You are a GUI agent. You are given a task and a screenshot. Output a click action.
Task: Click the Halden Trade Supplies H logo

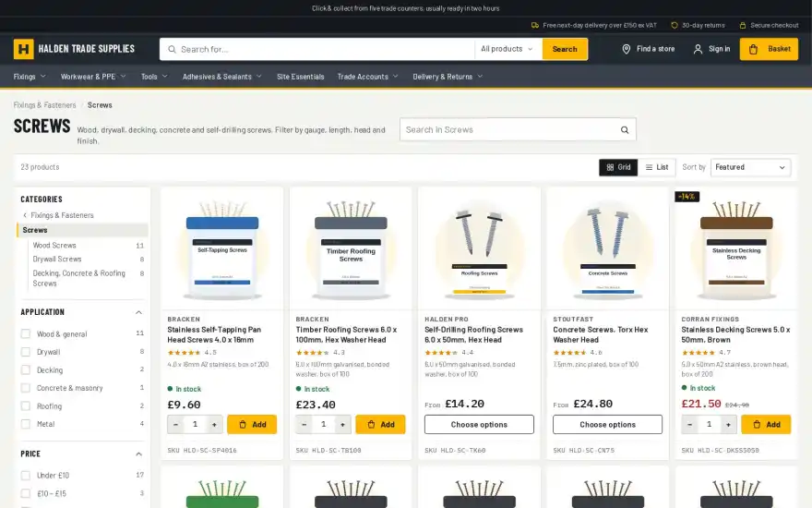point(23,49)
